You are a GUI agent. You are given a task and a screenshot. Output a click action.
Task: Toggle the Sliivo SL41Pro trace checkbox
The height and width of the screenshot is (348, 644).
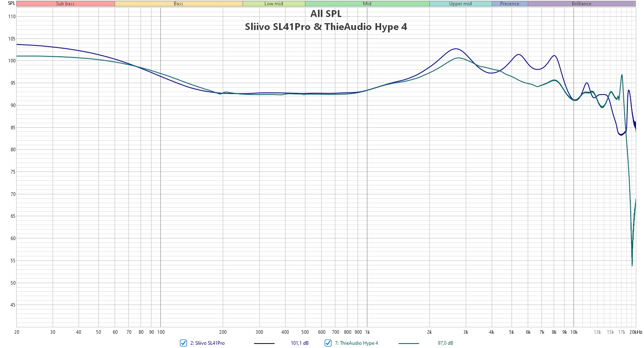(183, 343)
